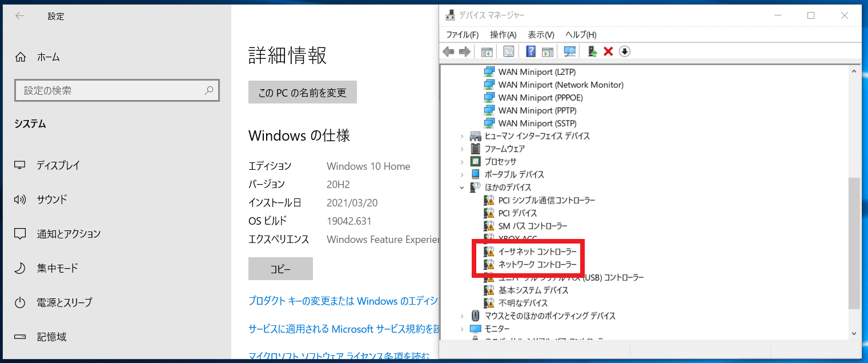Click the Device Manager scrollbar down arrow
868x363 pixels.
854,333
